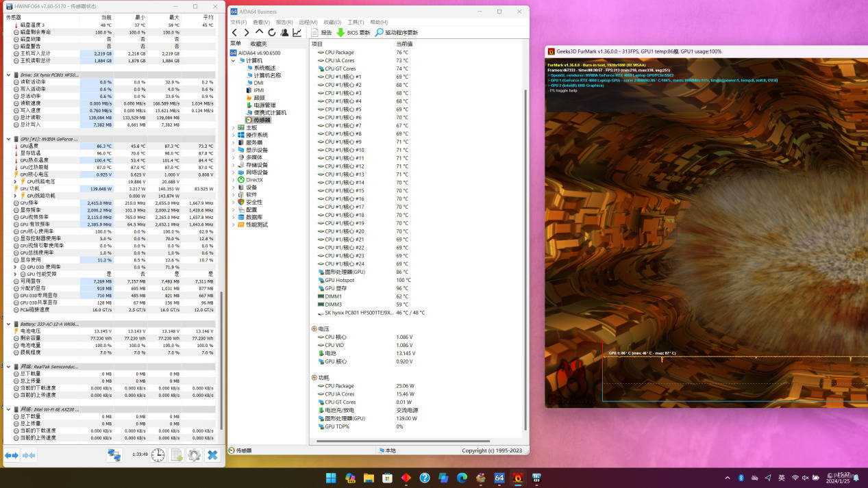This screenshot has height=488, width=868.
Task: Click HWiNFO save log file icon
Action: tap(177, 455)
